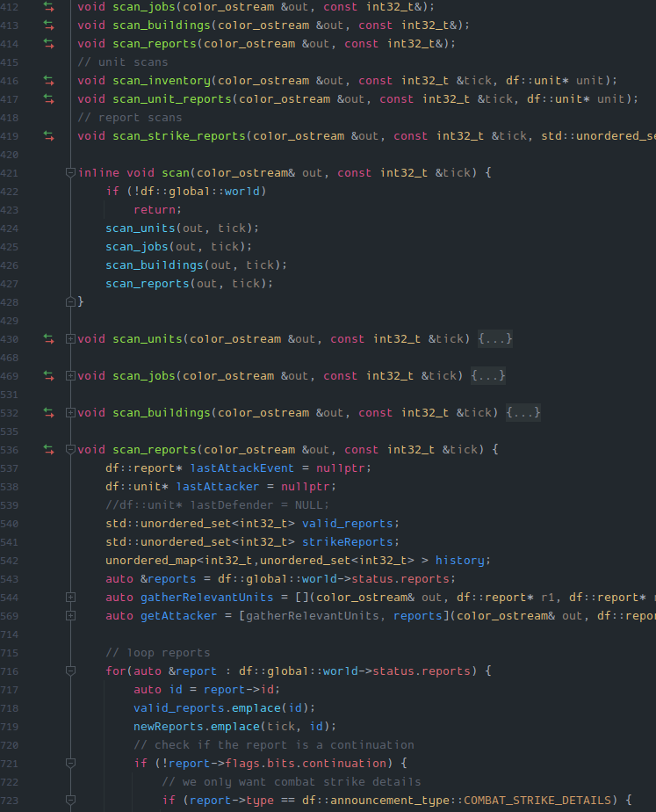Click gutter icon on line 536 scan_reports
Screen dimensions: 656x812
click(48, 450)
